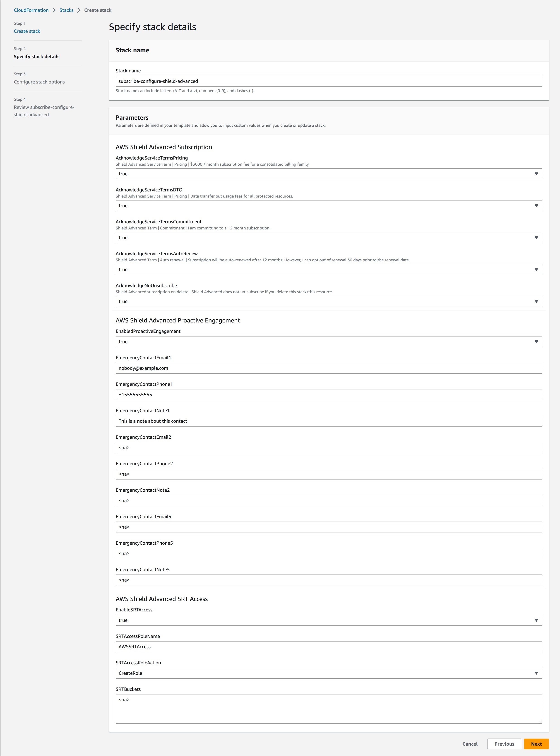This screenshot has width=560, height=756.
Task: Click the EmergencyContactEmail1 field
Action: 329,368
